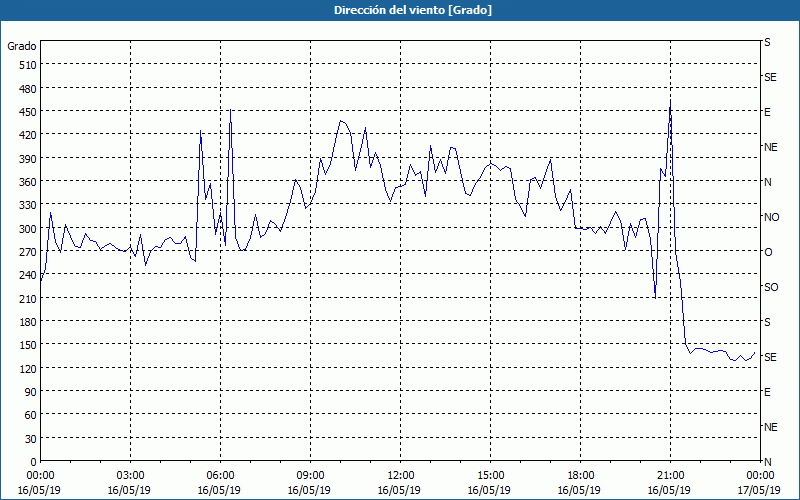The width and height of the screenshot is (800, 500).
Task: Select the 16/05/19 date under 12:00
Action: pos(399,490)
